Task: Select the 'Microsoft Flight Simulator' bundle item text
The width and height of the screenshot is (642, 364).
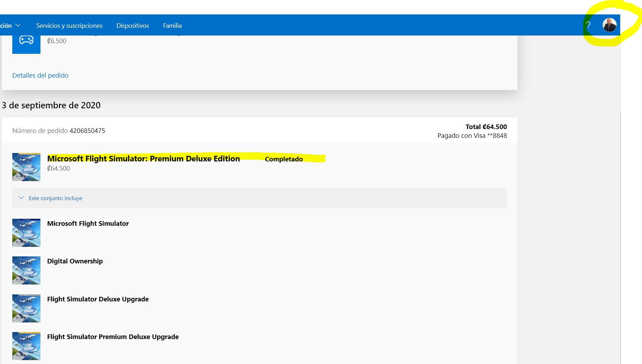Action: [88, 224]
